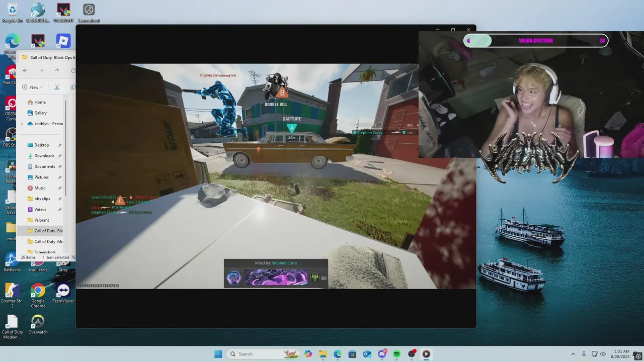Select Home in the File Explorer sidebar
Image resolution: width=644 pixels, height=362 pixels.
[x=40, y=102]
